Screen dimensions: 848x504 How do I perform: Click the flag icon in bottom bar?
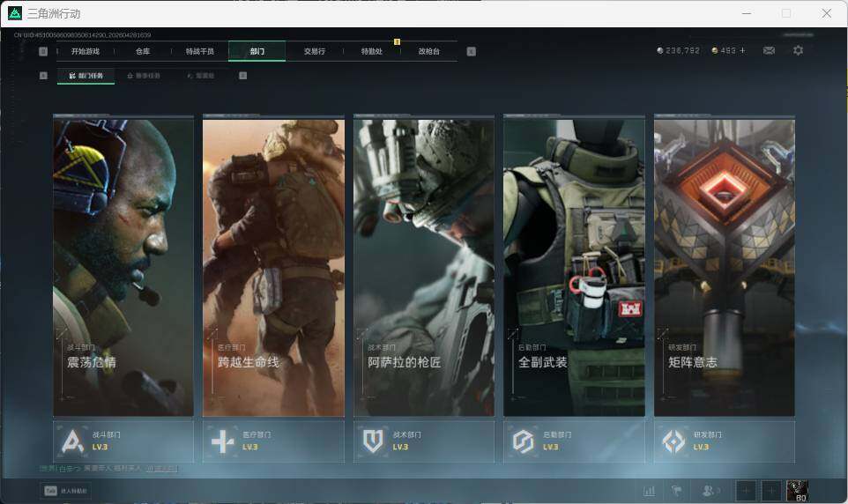pos(676,491)
